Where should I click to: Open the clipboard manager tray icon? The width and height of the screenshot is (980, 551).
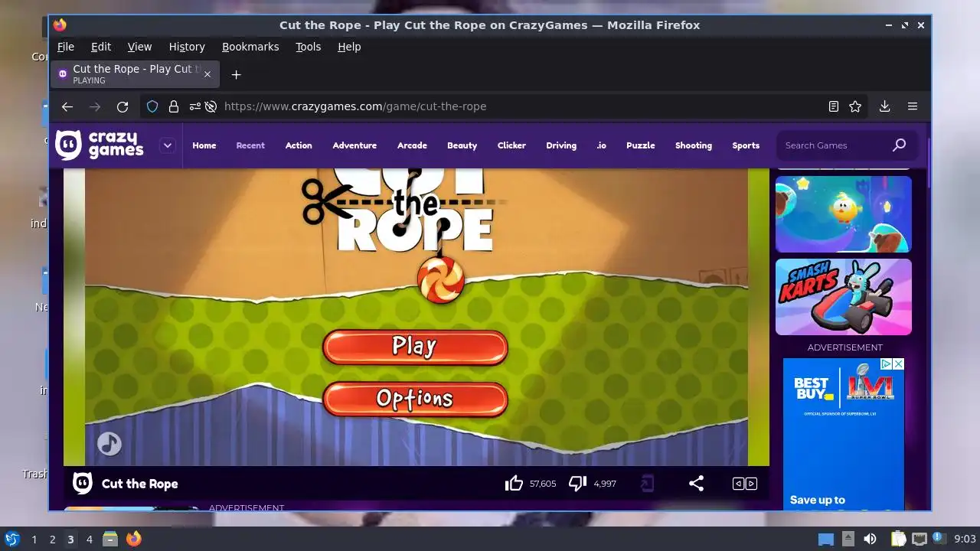click(897, 539)
